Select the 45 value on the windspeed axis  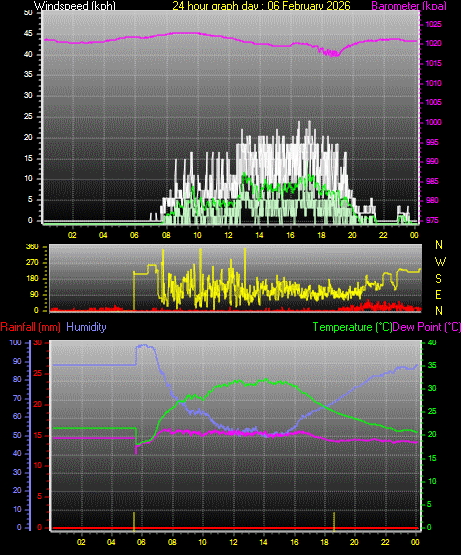pos(28,34)
